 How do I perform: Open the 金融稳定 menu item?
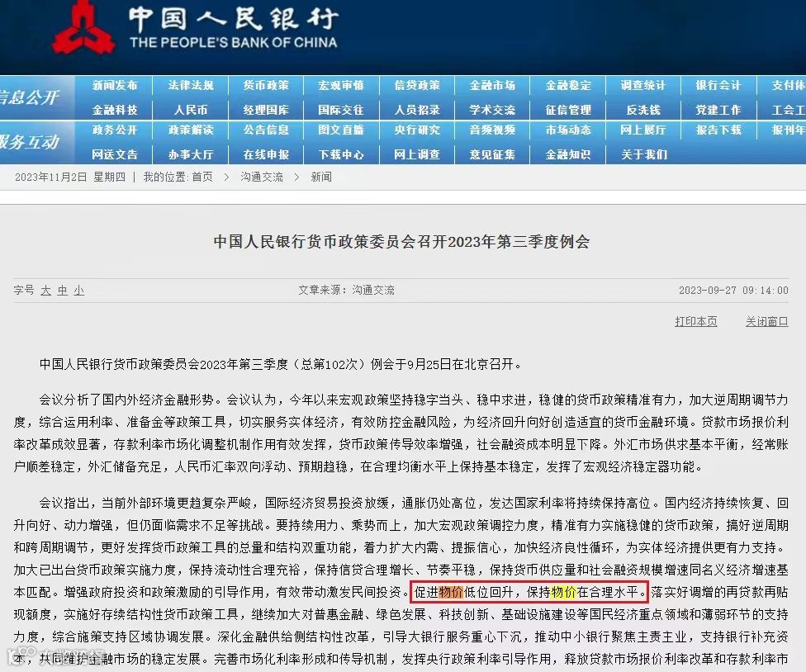click(x=568, y=85)
